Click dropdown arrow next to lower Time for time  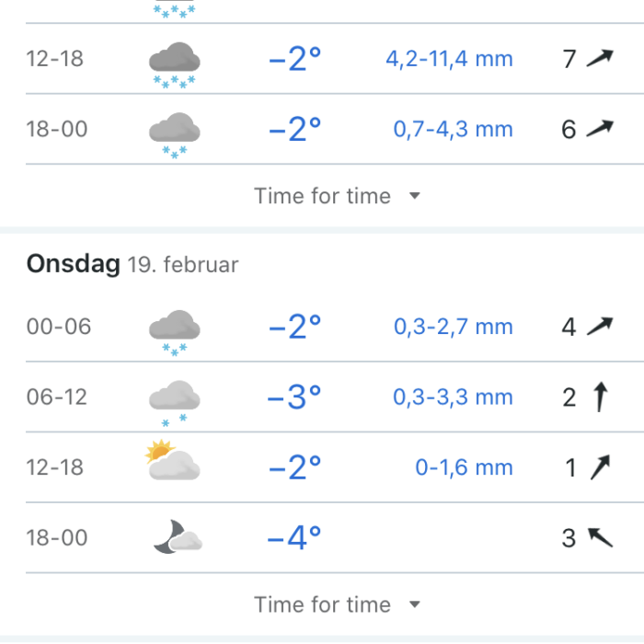point(415,604)
